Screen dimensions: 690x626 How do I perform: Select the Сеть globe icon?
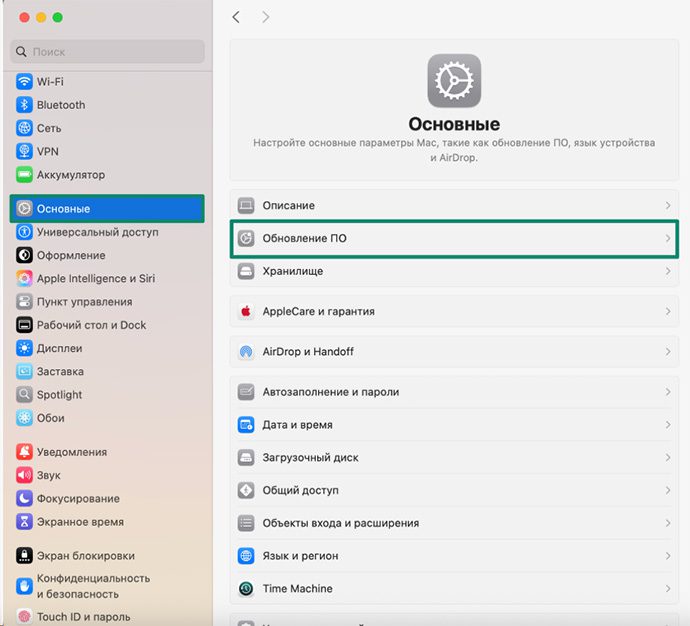(x=24, y=128)
